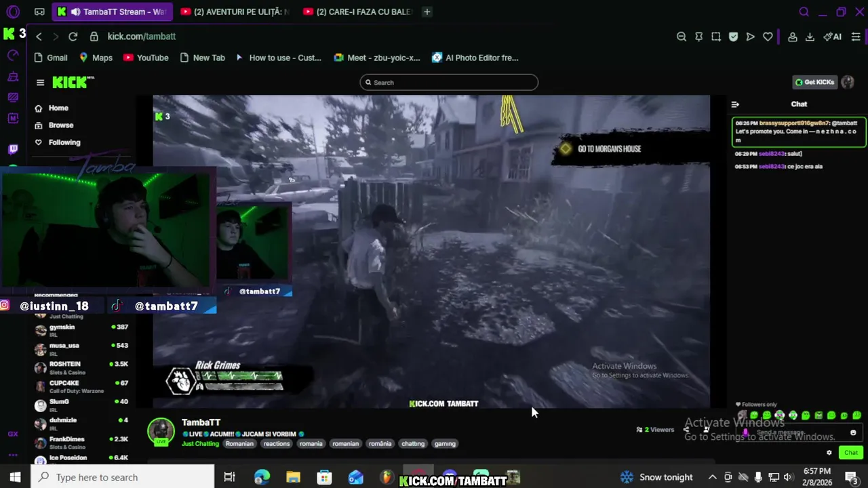The image size is (868, 488).
Task: Open the browser profile account icon
Action: (792, 37)
